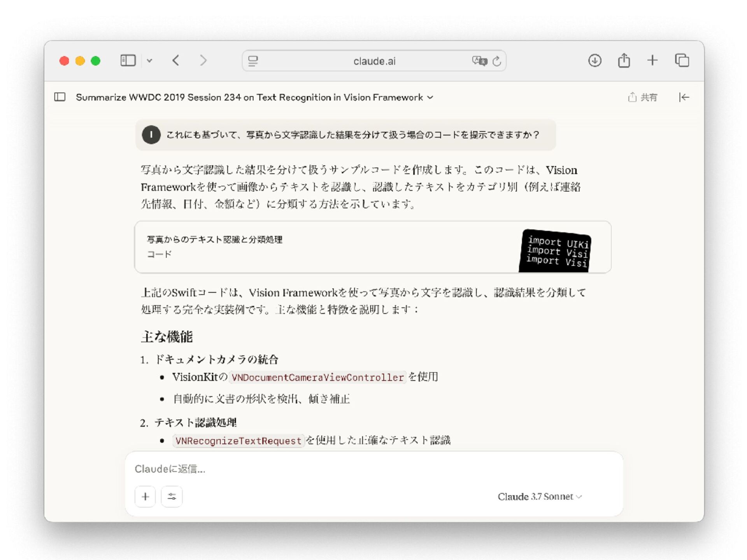Toggle the Safari sidebar button
The image size is (747, 560).
pyautogui.click(x=128, y=61)
